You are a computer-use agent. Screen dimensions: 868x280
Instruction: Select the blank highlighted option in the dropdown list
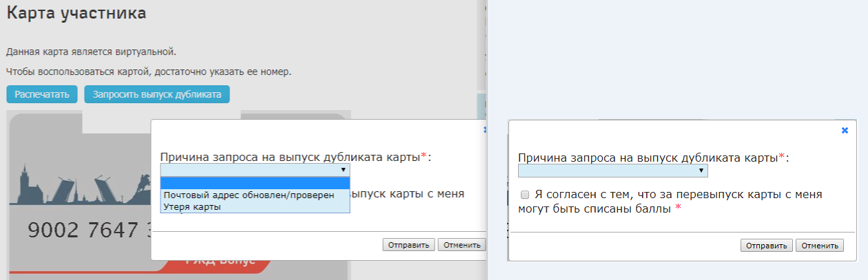click(x=255, y=183)
